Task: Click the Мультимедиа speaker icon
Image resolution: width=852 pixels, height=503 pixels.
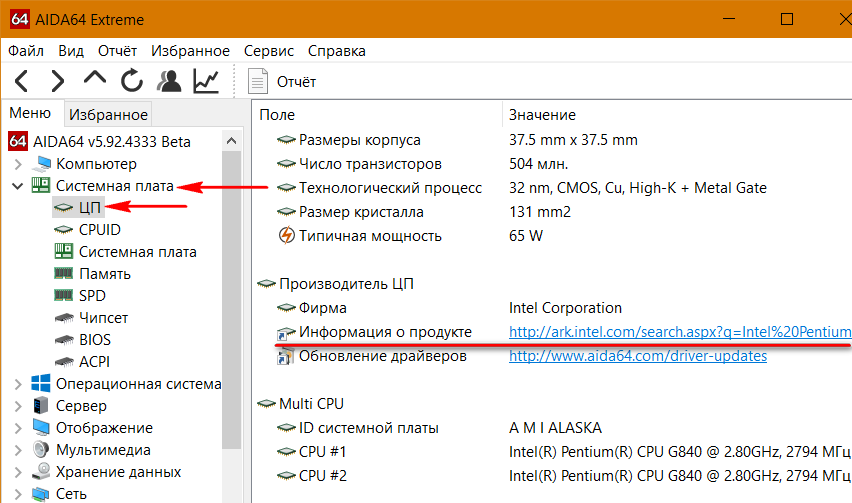Action: point(41,449)
